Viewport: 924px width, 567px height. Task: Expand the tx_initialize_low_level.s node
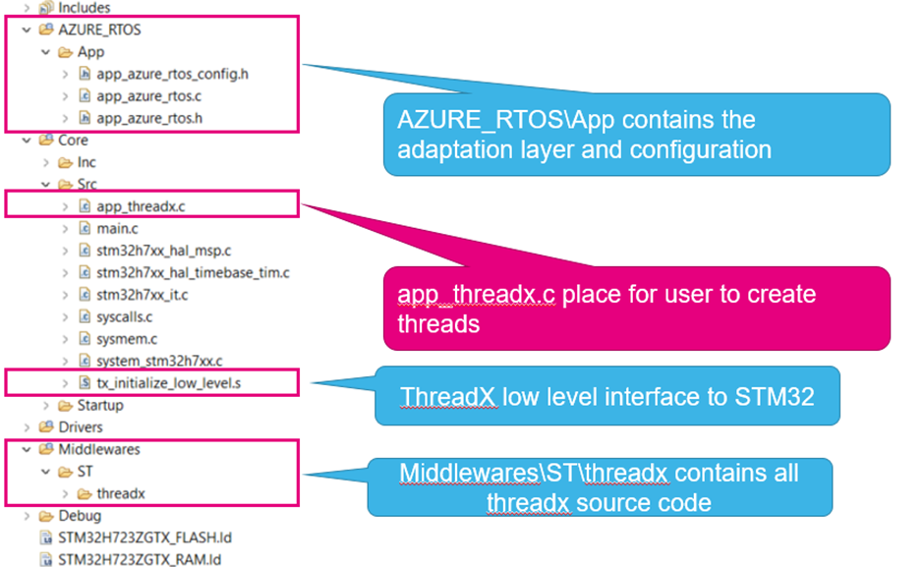(x=66, y=383)
